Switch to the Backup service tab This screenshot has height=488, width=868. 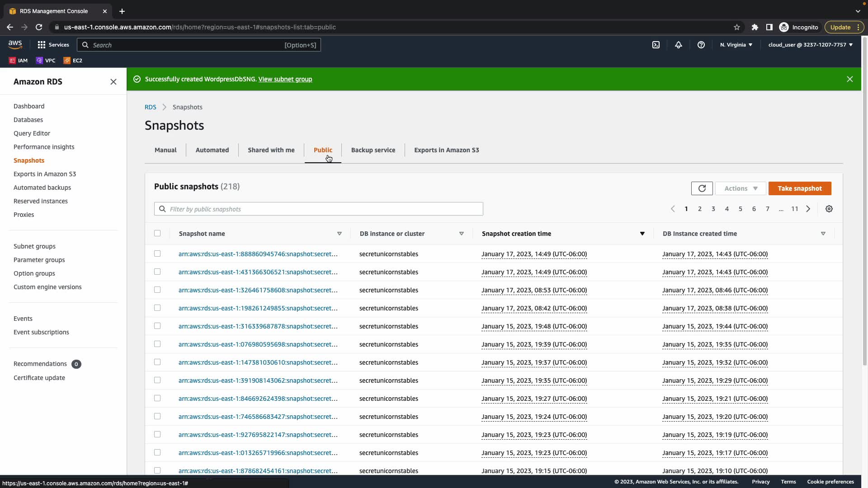tap(373, 150)
